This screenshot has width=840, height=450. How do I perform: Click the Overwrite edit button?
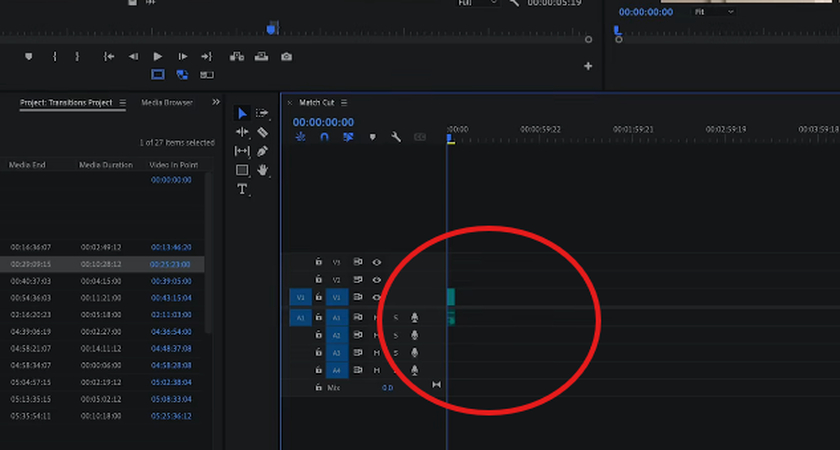click(x=261, y=56)
